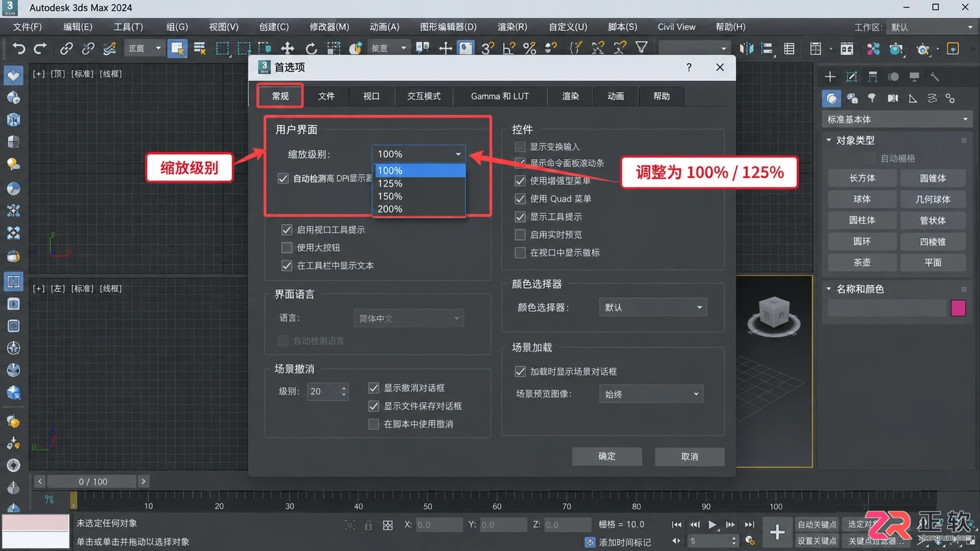Open the Civil View menu
This screenshot has width=980, height=551.
[676, 27]
